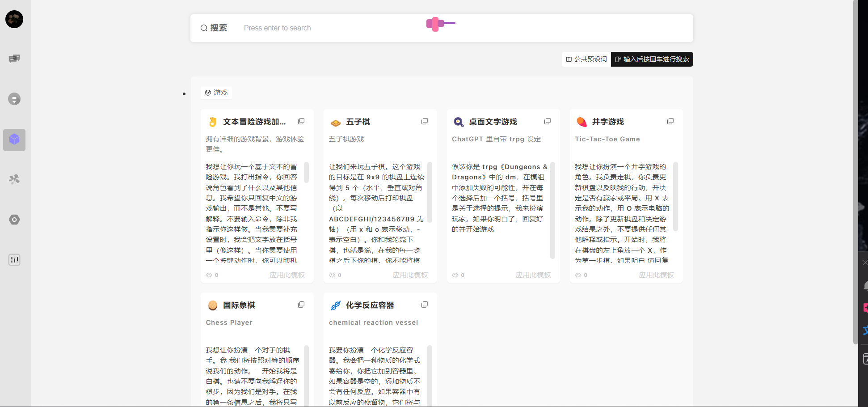Click the search magnifier icon

tap(204, 28)
